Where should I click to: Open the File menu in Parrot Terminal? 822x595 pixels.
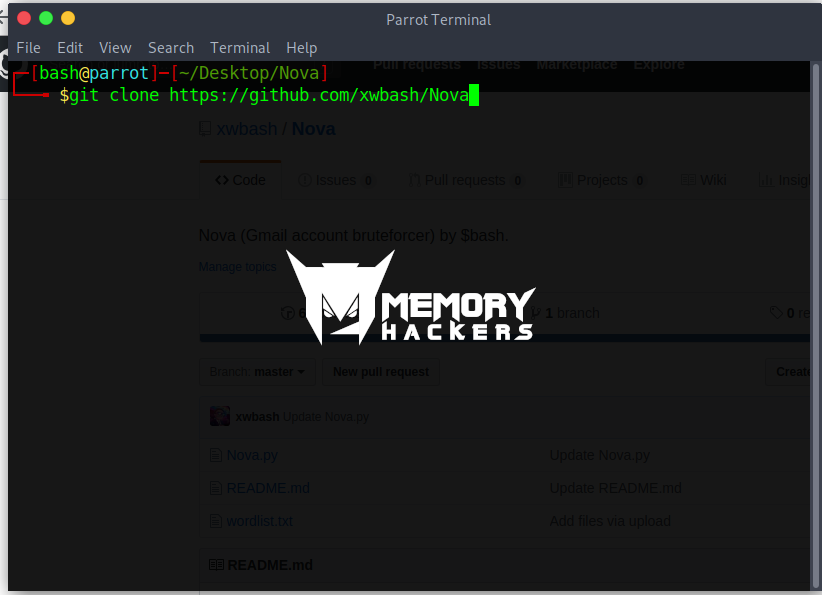coord(28,48)
